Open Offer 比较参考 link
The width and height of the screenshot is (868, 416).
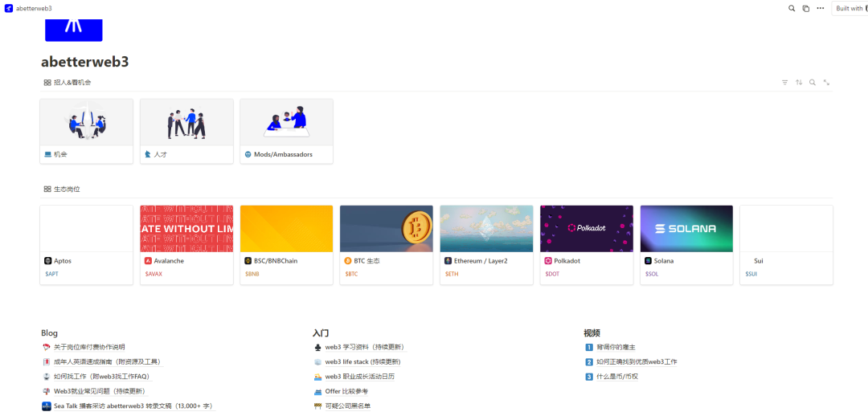pyautogui.click(x=346, y=391)
